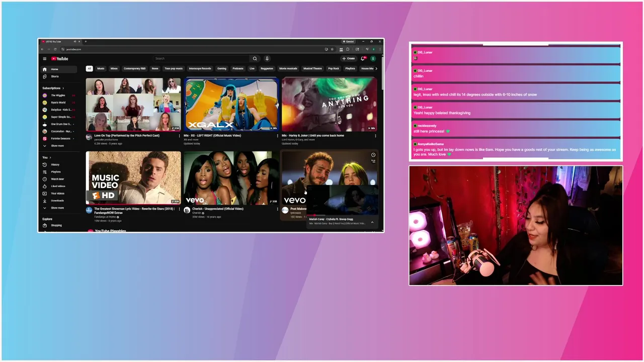
Task: Click the Gemini button in title bar
Action: (x=349, y=42)
